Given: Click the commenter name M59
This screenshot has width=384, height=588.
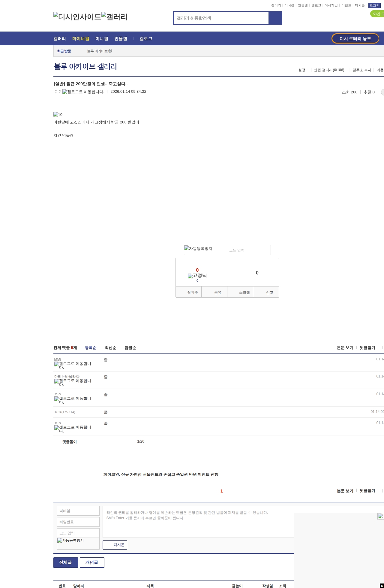Looking at the screenshot, I should [x=58, y=359].
